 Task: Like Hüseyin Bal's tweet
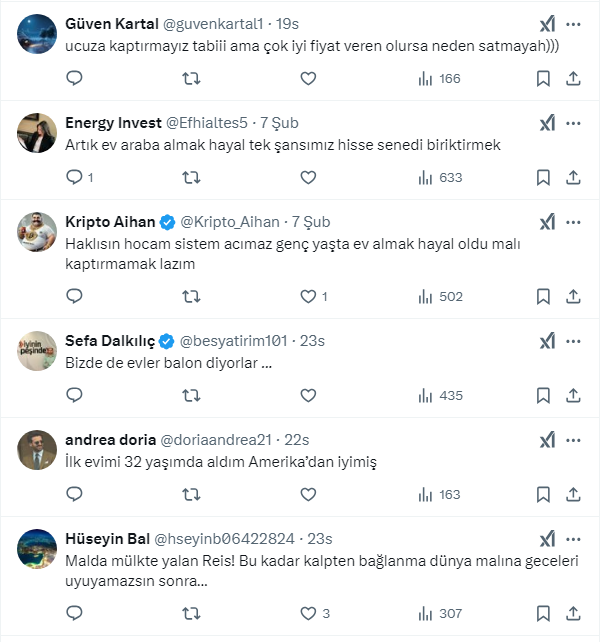click(x=309, y=613)
